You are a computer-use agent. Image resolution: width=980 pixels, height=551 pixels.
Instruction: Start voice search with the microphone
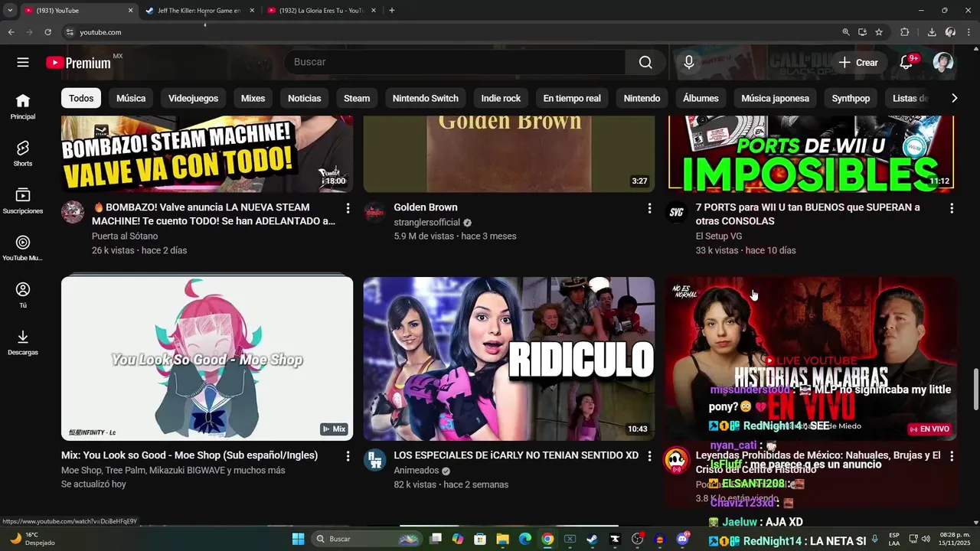689,62
